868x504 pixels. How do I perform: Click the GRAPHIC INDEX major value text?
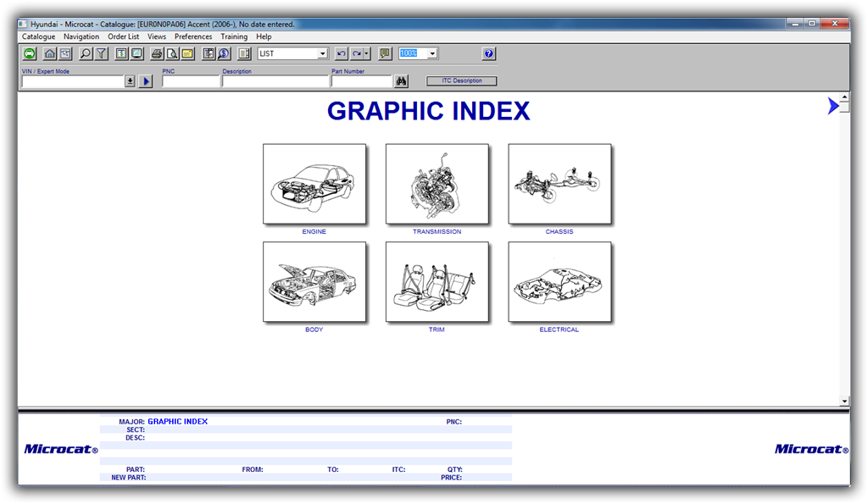click(178, 422)
